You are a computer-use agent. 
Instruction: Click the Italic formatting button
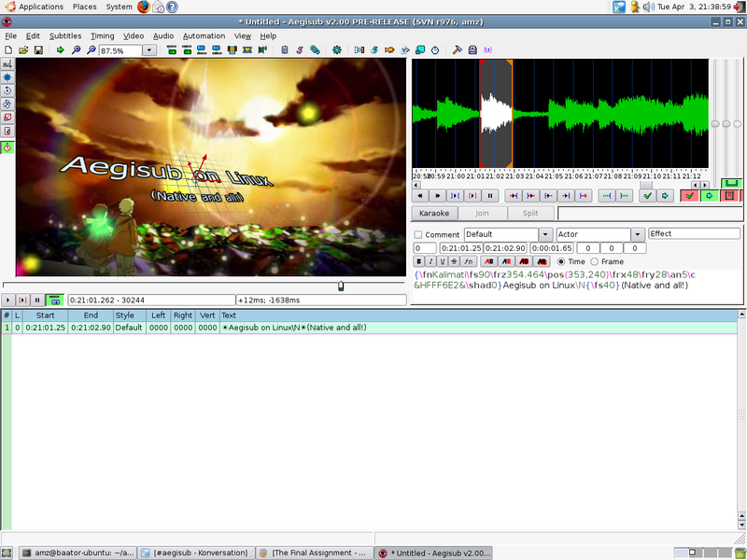click(x=430, y=261)
